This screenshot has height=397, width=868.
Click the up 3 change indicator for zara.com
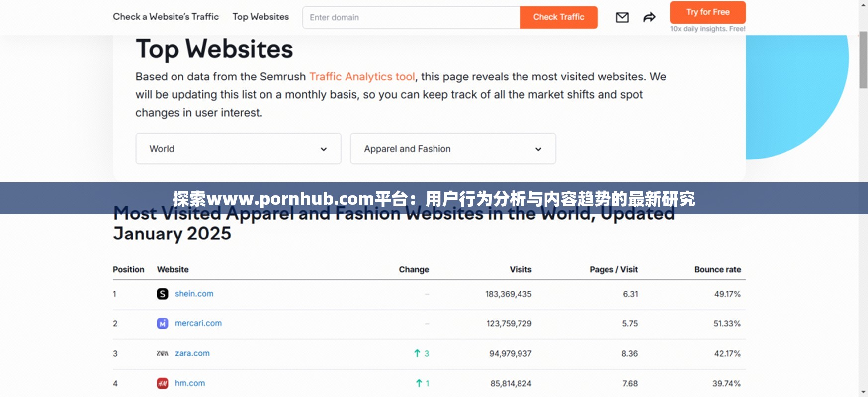point(422,353)
